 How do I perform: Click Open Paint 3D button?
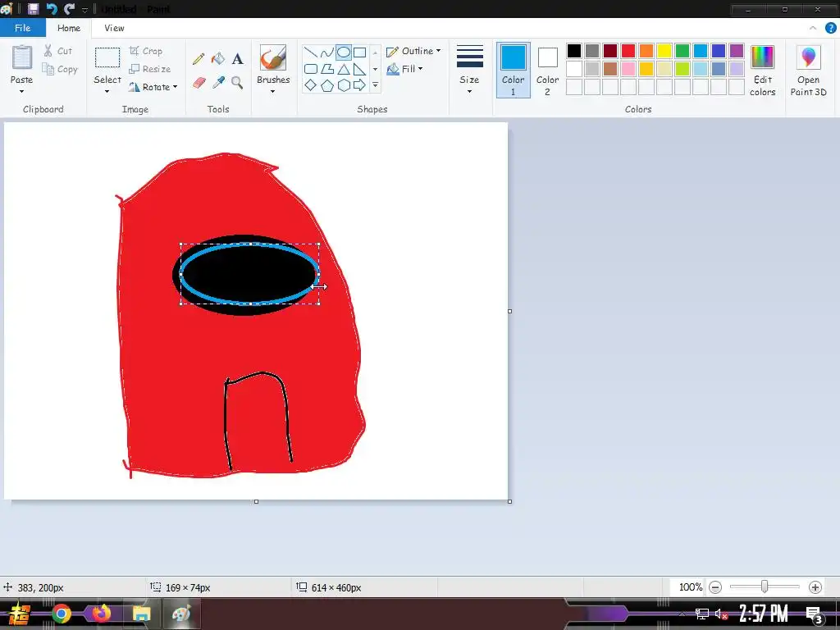(808, 71)
